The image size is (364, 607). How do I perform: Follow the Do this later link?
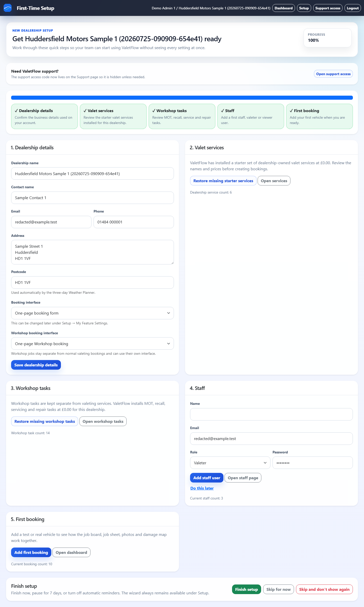202,488
